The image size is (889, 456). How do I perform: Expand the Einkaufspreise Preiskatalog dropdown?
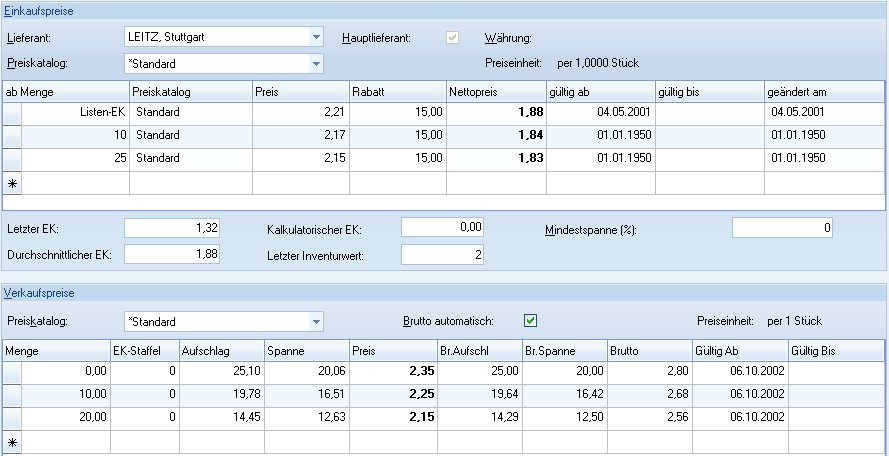point(316,63)
